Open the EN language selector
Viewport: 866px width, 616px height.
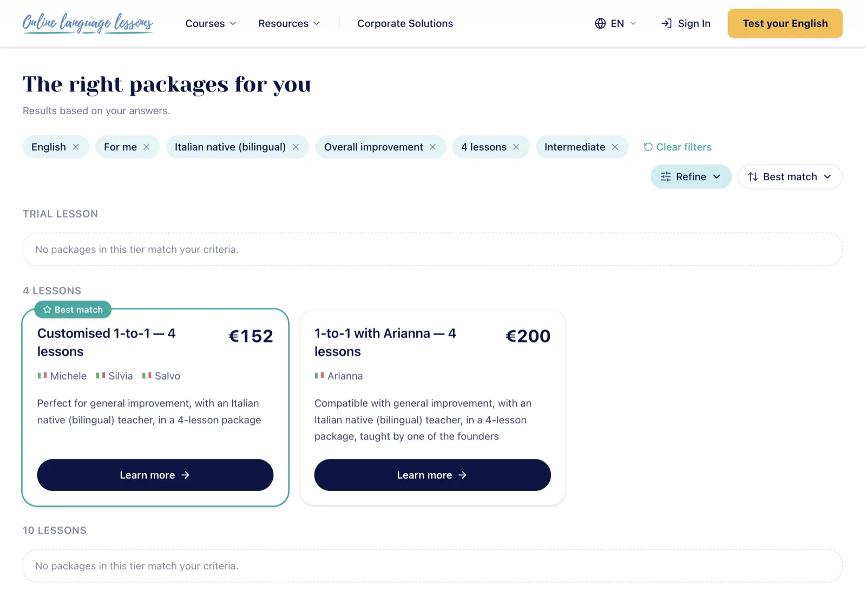[x=616, y=23]
